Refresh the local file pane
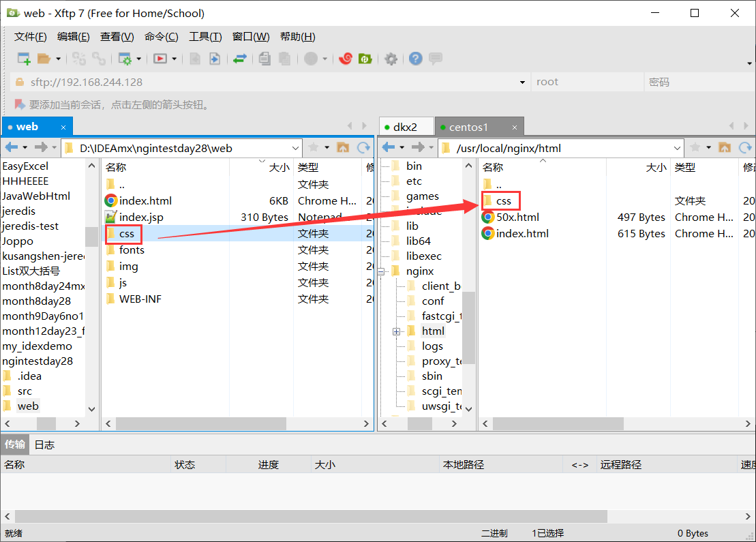The width and height of the screenshot is (756, 542). (x=363, y=147)
